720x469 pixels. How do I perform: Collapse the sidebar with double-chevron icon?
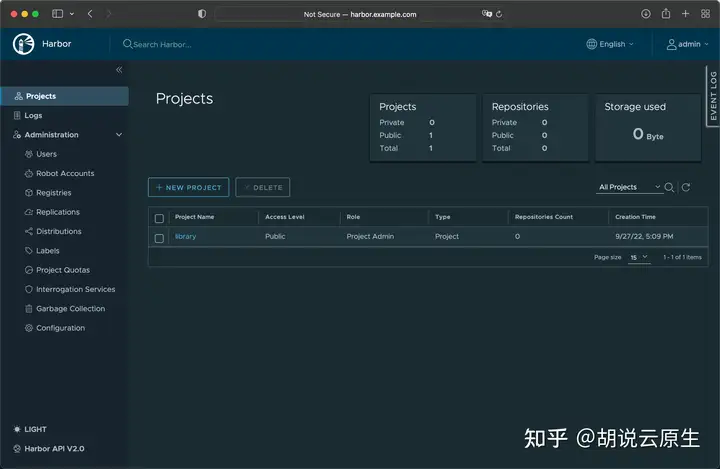tap(119, 70)
